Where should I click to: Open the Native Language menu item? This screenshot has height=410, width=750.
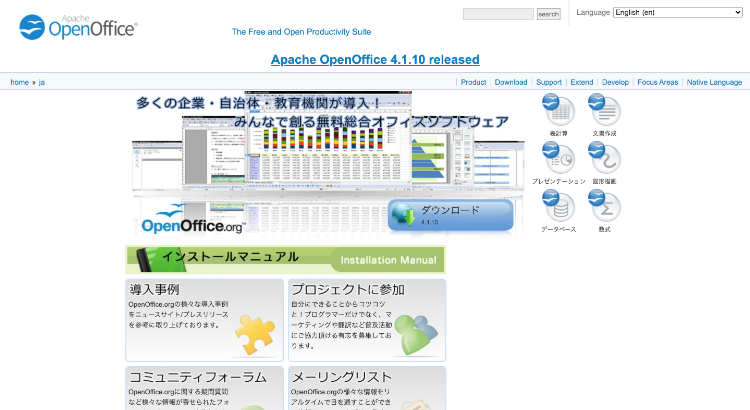coord(714,82)
